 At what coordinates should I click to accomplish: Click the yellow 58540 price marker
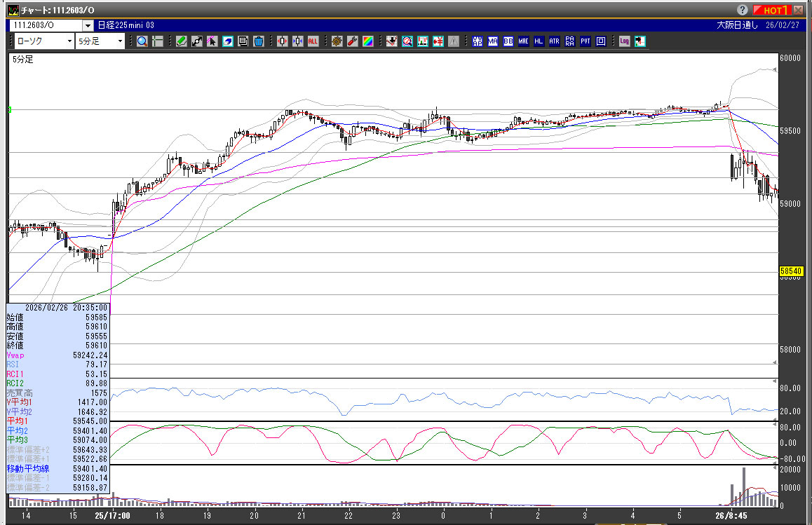790,270
